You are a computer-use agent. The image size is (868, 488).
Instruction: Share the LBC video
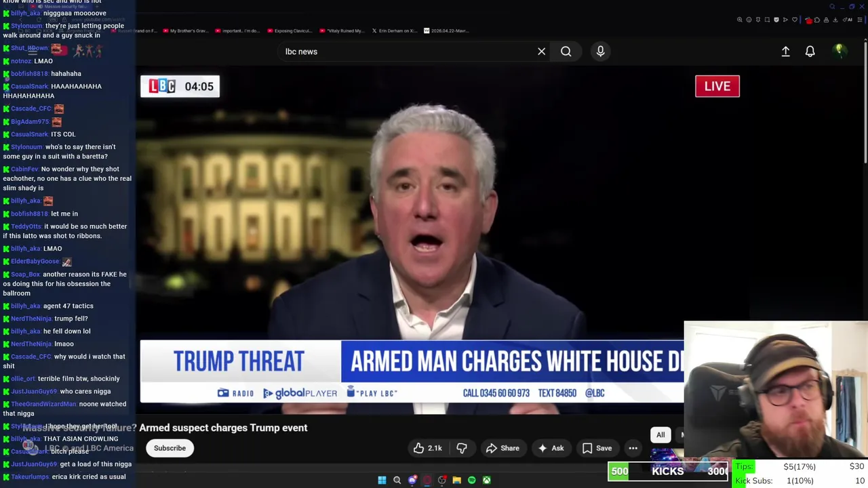click(502, 448)
